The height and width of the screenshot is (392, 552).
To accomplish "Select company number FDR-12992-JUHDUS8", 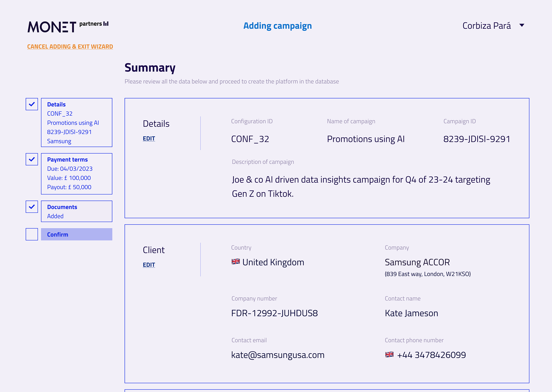I will tap(275, 313).
